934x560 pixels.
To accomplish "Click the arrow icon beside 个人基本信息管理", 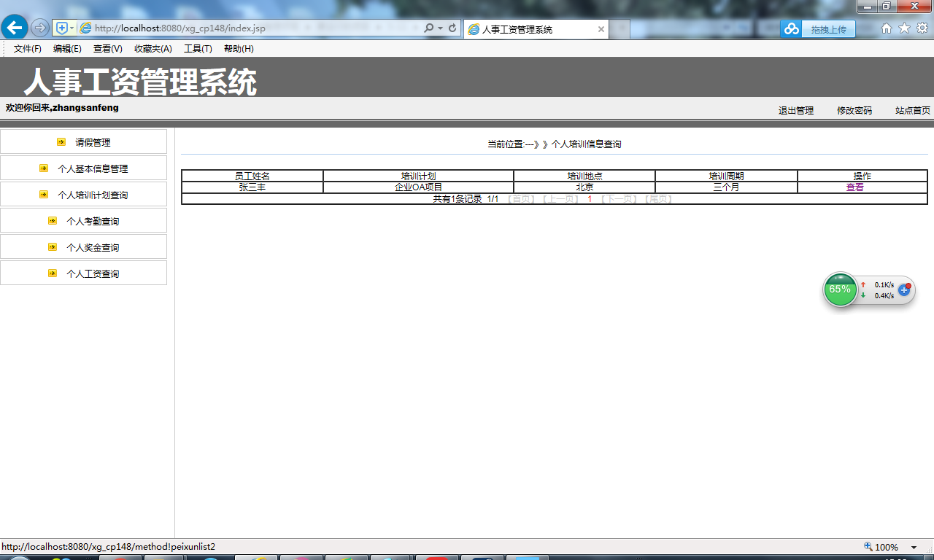I will [44, 168].
